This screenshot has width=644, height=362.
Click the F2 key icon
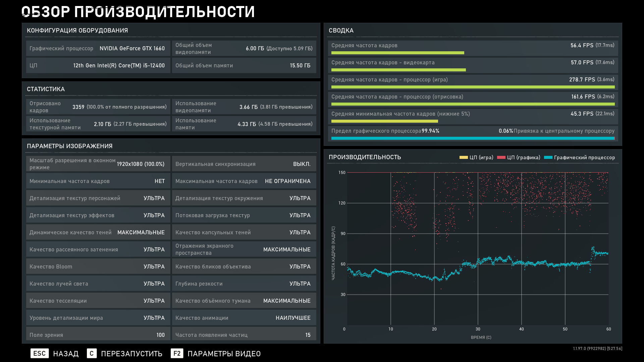click(177, 353)
